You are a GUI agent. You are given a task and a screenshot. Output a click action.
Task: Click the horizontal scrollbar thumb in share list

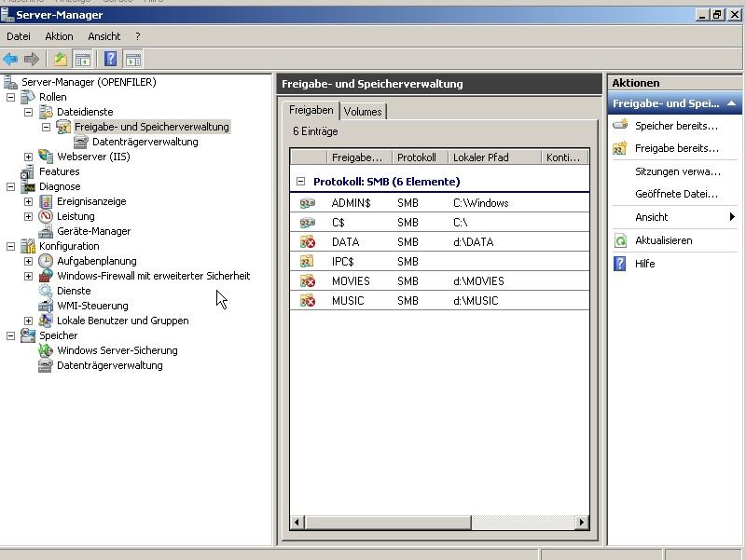point(388,523)
